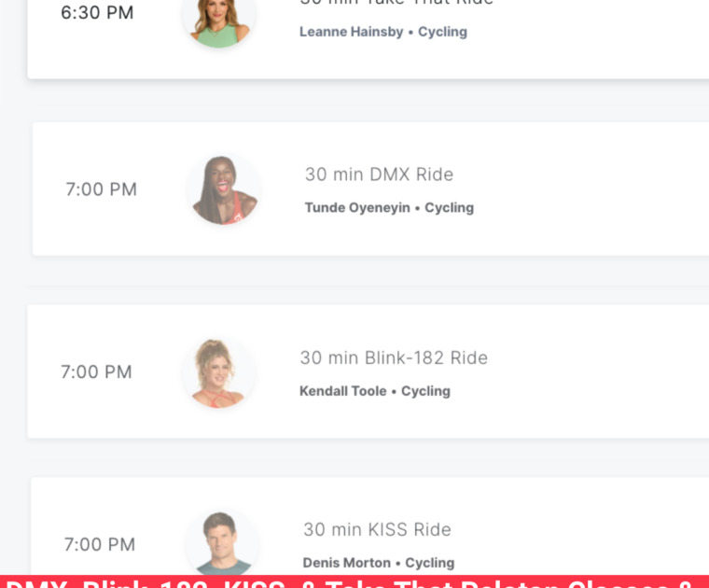Image resolution: width=709 pixels, height=588 pixels.
Task: Select the Tunde Oyeneyin instructor name
Action: (x=357, y=207)
